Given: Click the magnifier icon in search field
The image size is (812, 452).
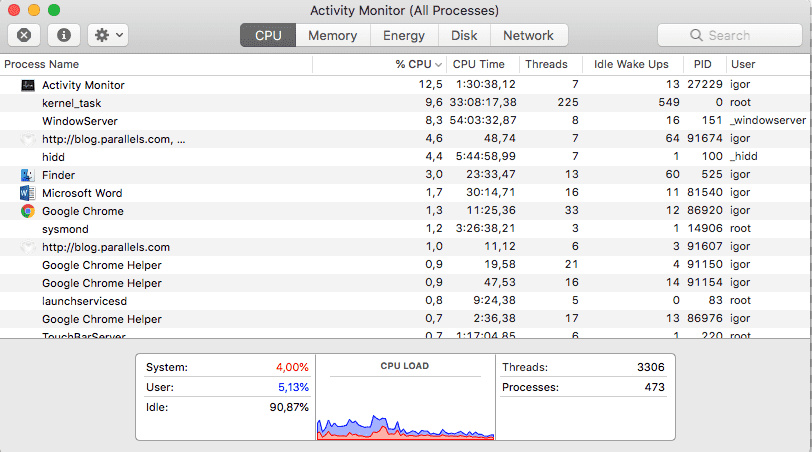Looking at the screenshot, I should point(697,35).
